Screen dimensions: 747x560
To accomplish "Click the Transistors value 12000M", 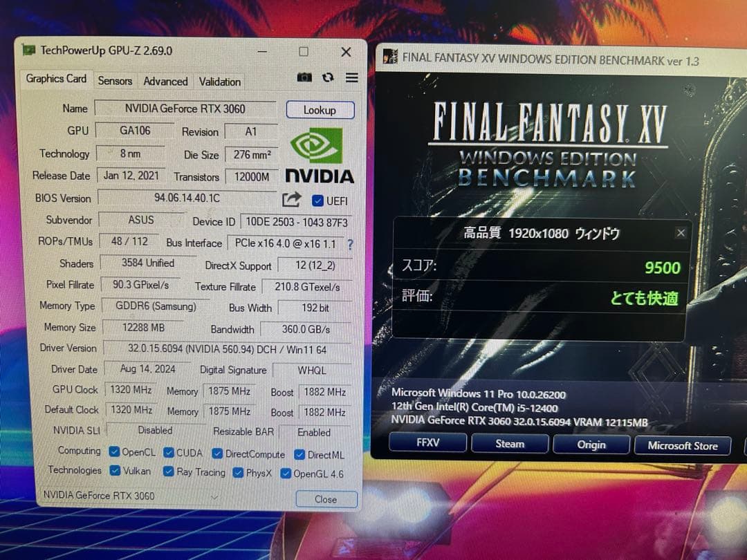I will [x=252, y=177].
